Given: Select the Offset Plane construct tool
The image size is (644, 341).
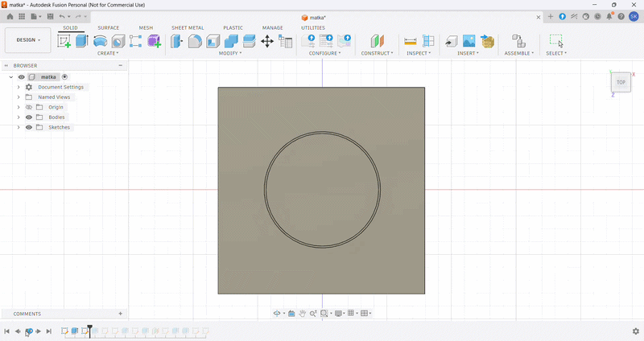Looking at the screenshot, I should [x=377, y=41].
